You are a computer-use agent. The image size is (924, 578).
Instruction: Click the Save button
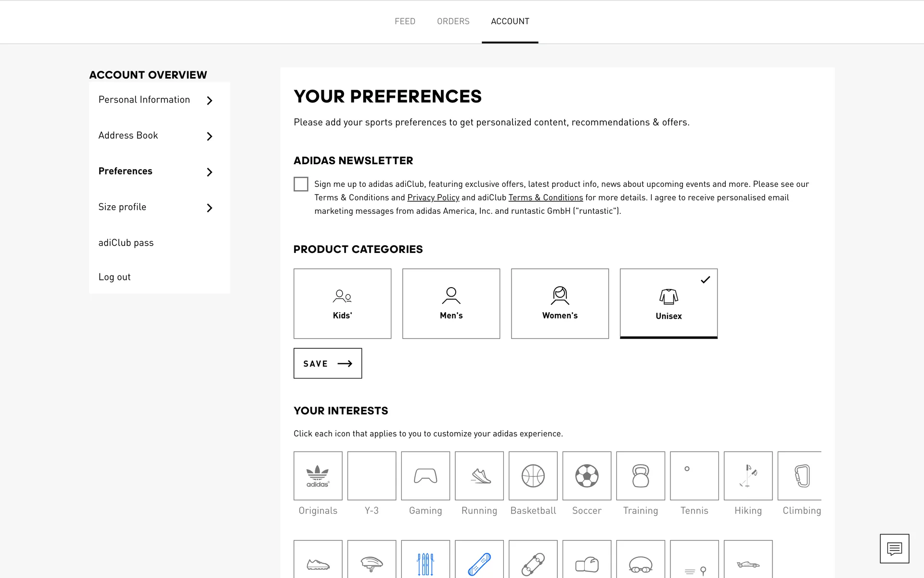[328, 363]
